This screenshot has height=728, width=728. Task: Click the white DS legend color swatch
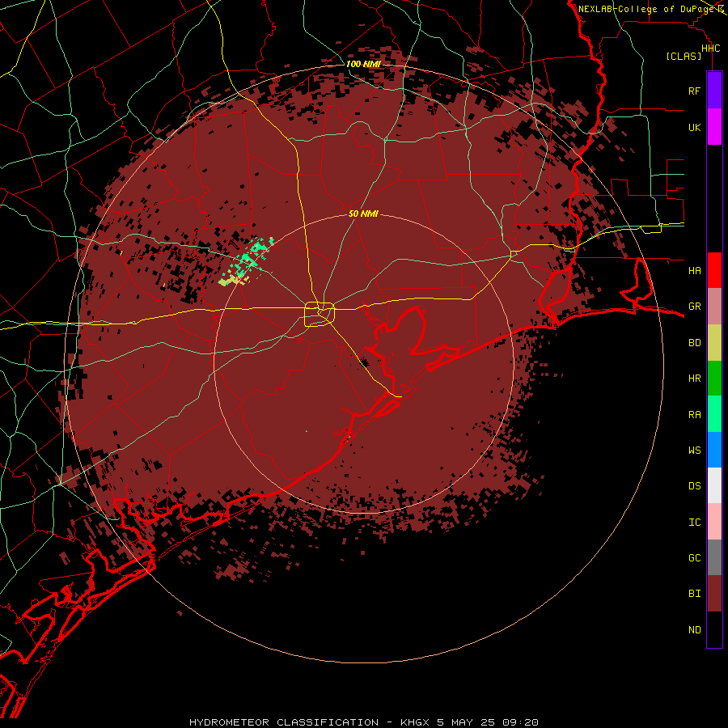pos(714,485)
